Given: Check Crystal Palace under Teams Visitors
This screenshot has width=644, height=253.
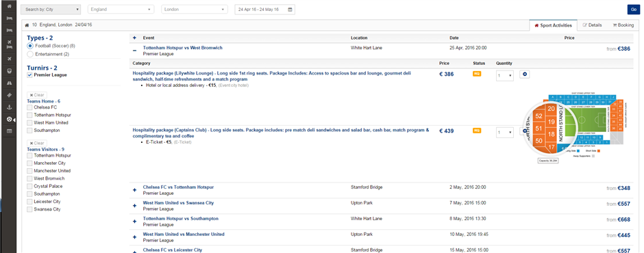Looking at the screenshot, I should [x=29, y=186].
